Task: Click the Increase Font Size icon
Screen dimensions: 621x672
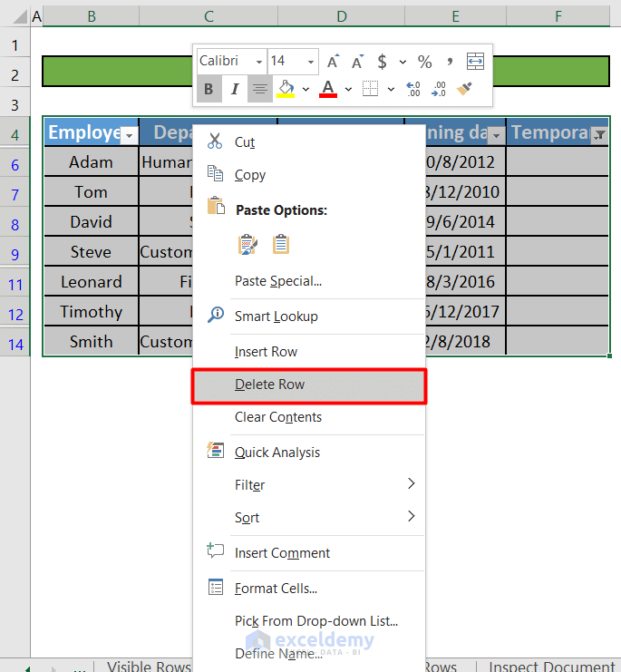Action: 333,62
